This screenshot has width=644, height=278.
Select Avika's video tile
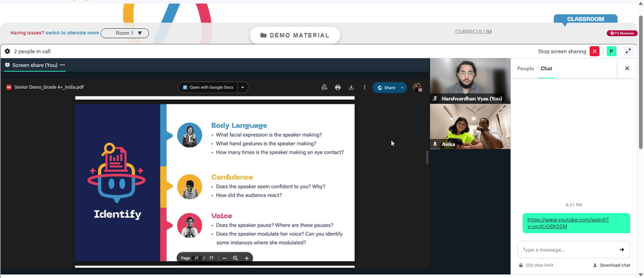coord(470,126)
